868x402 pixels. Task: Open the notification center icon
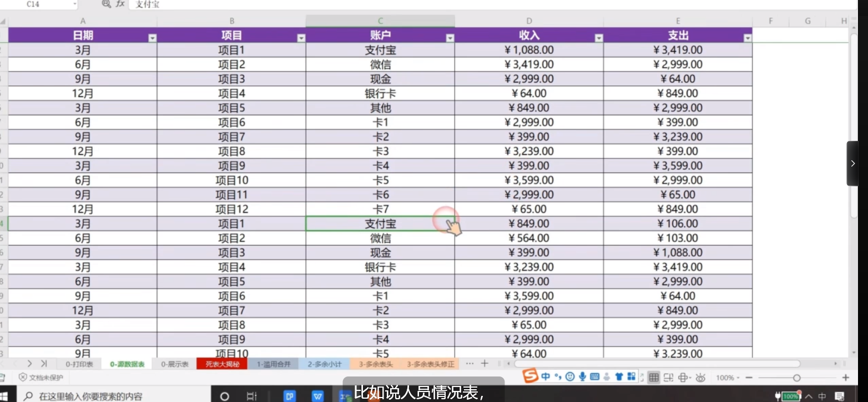point(839,396)
